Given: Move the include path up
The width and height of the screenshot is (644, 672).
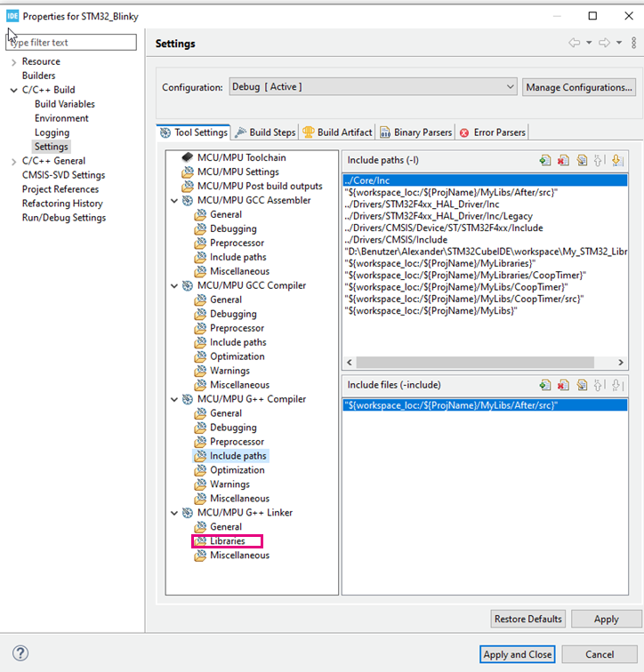Looking at the screenshot, I should pos(599,161).
